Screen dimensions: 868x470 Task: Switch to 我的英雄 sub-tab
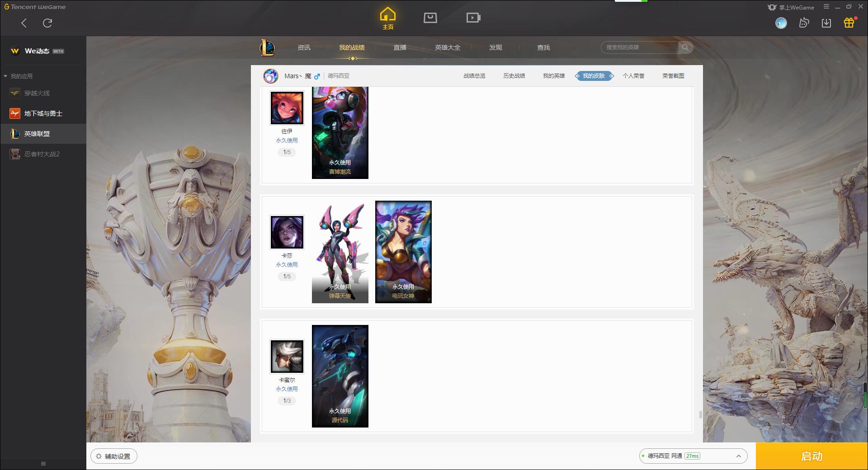pyautogui.click(x=554, y=76)
